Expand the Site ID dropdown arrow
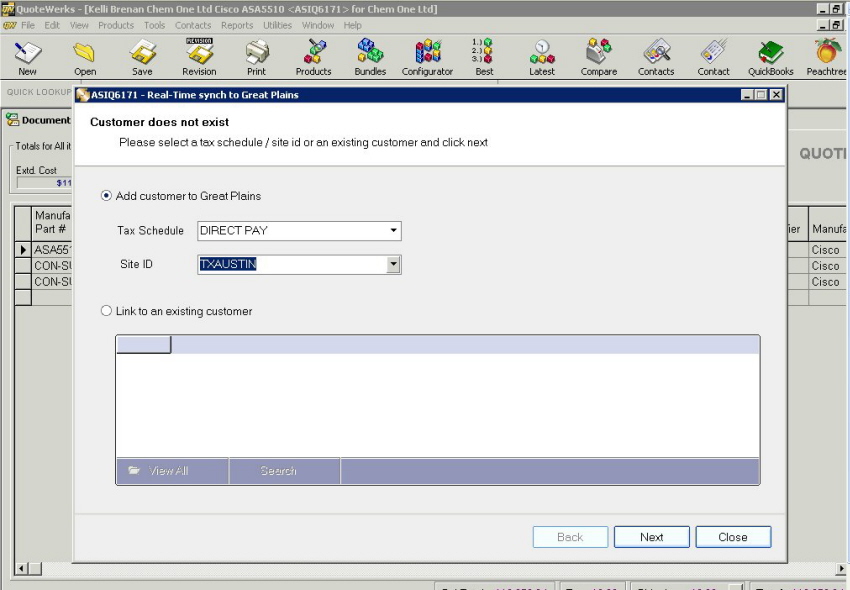 pos(394,265)
